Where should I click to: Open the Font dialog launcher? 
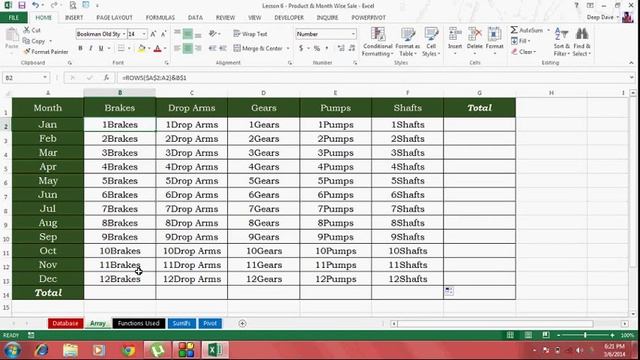pyautogui.click(x=167, y=63)
